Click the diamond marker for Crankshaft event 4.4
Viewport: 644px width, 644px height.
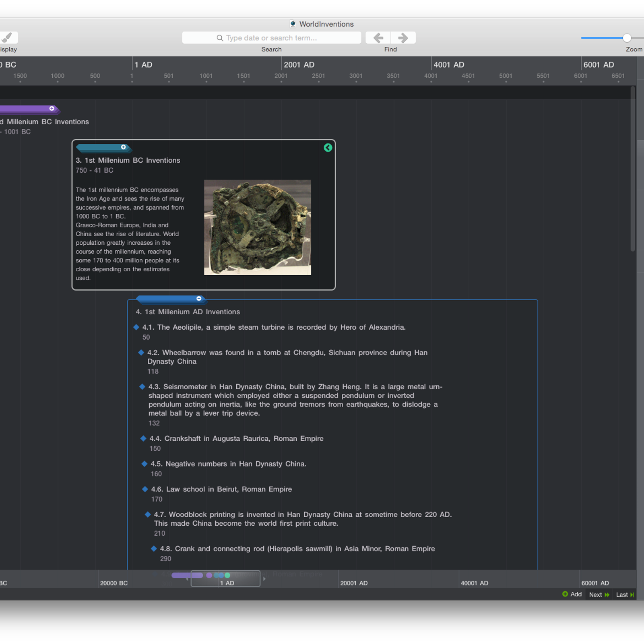[x=143, y=438]
